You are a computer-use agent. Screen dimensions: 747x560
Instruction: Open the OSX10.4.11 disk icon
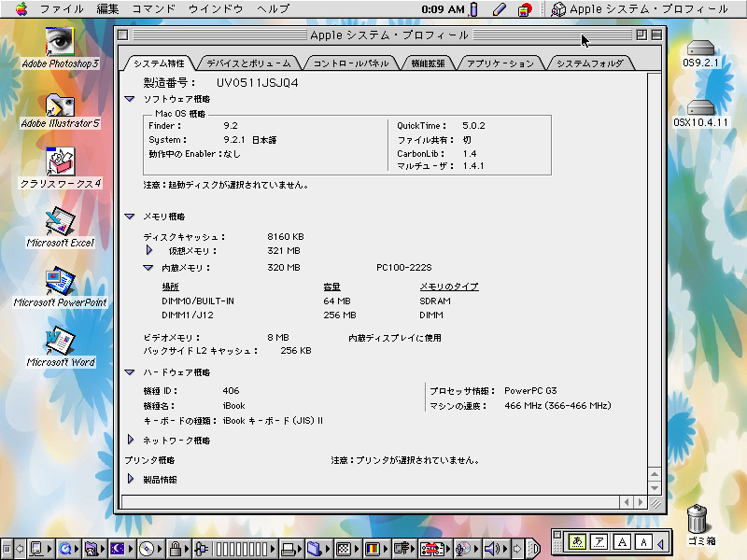coord(700,107)
